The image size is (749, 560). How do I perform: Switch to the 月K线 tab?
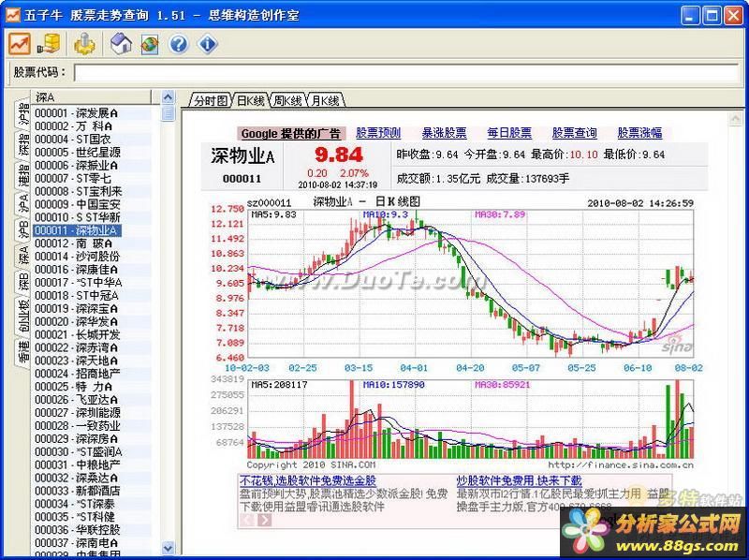325,100
